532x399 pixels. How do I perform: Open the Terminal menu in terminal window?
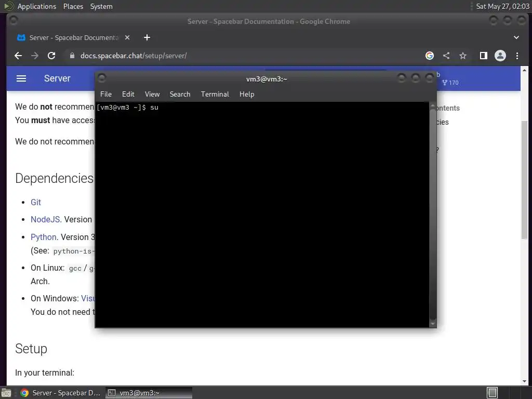[x=215, y=94]
